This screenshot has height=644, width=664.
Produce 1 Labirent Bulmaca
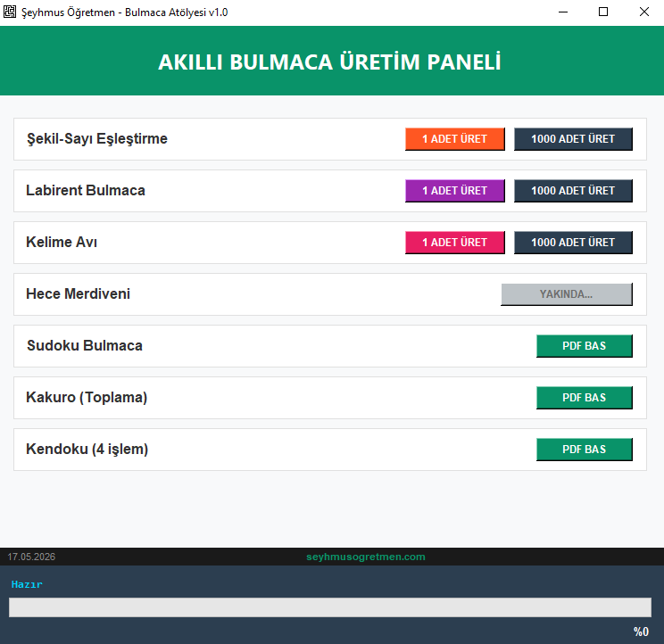455,190
